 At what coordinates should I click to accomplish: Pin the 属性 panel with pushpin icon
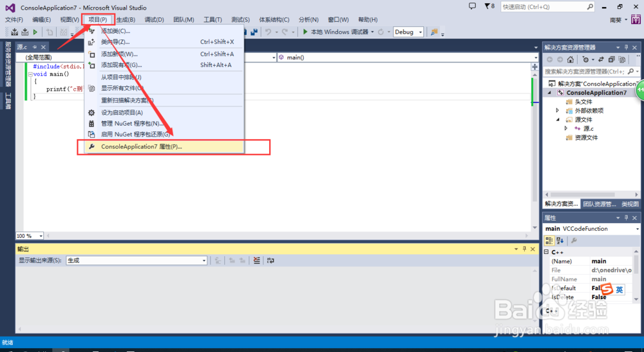click(x=627, y=217)
